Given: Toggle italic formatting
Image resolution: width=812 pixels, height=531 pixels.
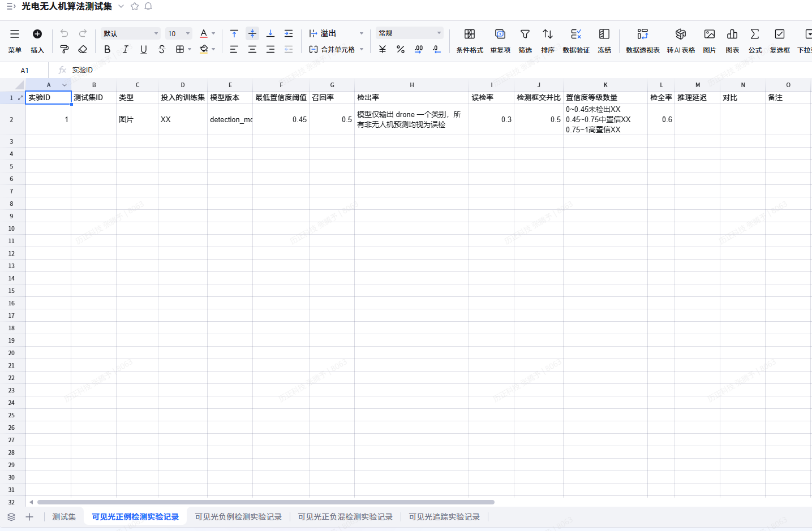Looking at the screenshot, I should point(126,49).
